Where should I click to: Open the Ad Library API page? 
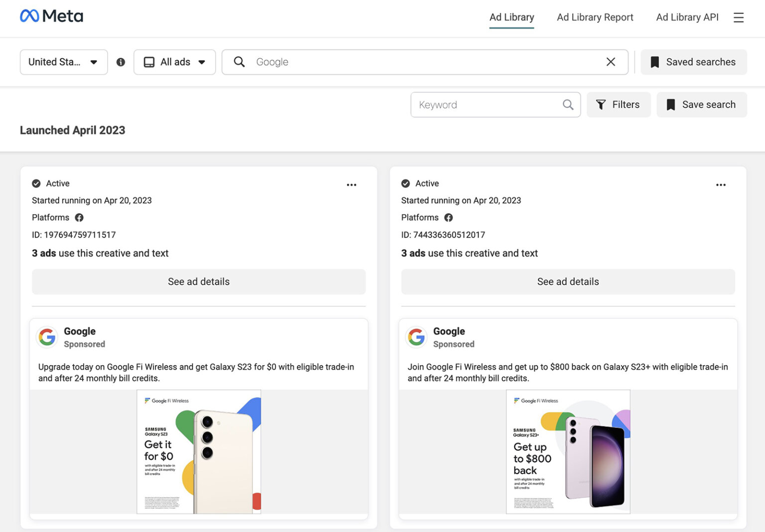tap(687, 17)
